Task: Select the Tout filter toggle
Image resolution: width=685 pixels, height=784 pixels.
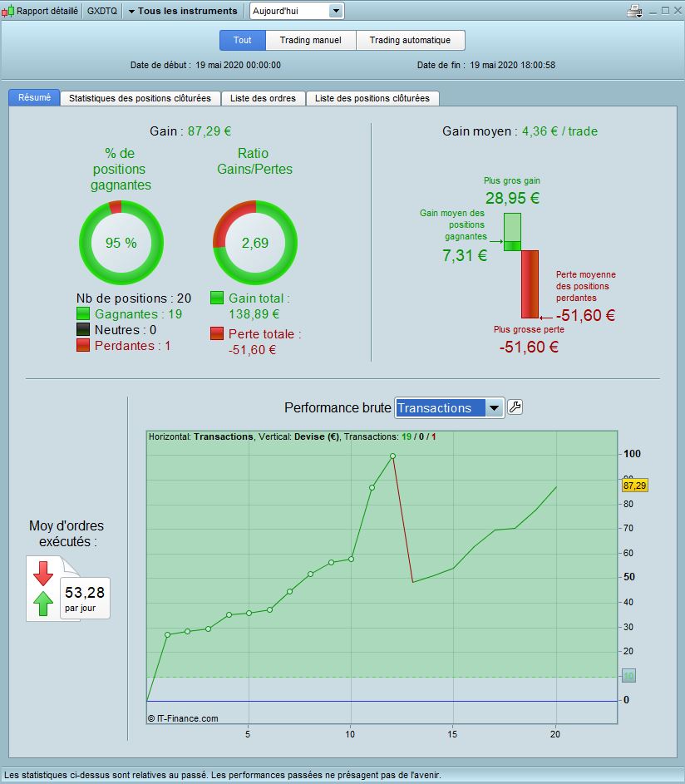Action: pos(242,40)
